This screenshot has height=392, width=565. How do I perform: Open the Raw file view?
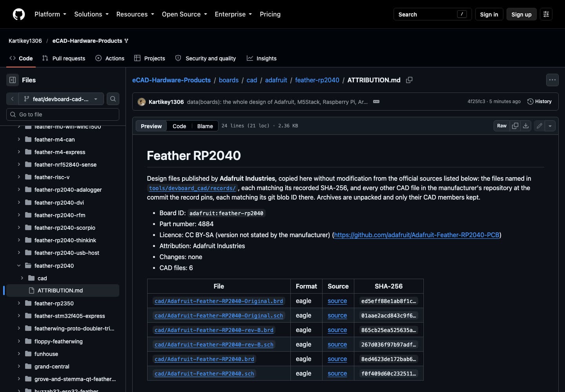click(502, 126)
